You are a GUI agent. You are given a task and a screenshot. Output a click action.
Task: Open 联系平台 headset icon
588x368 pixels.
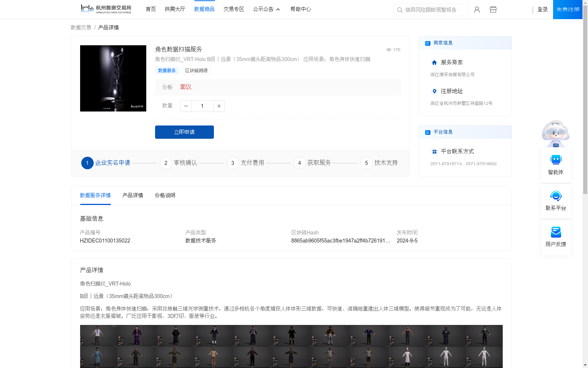click(x=556, y=196)
